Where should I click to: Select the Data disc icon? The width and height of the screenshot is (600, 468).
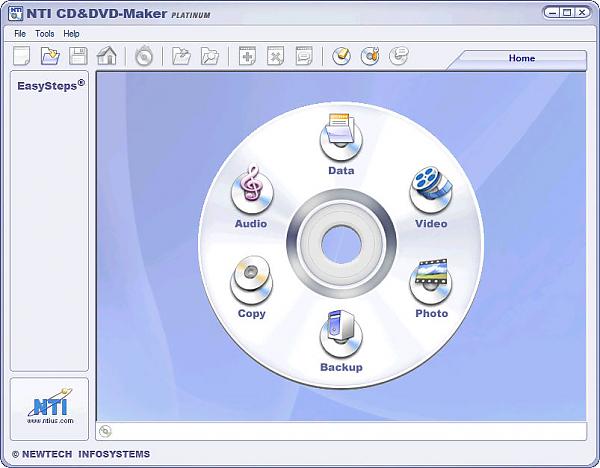(x=341, y=137)
